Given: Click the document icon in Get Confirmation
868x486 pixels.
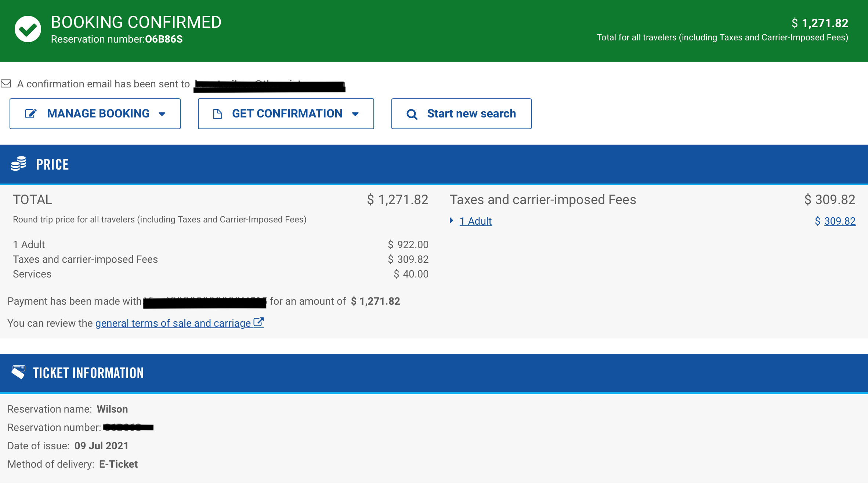Looking at the screenshot, I should [217, 114].
